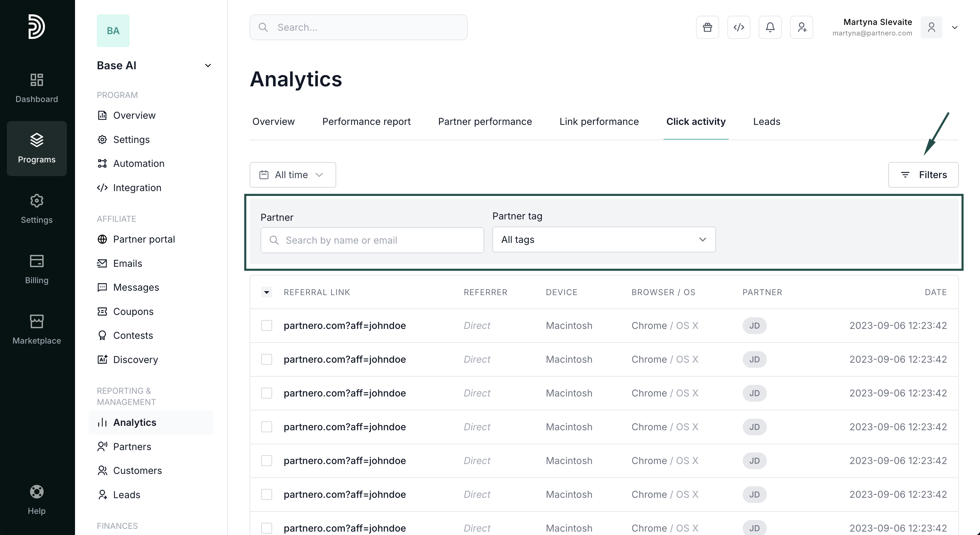Image resolution: width=980 pixels, height=535 pixels.
Task: Click the Filters button
Action: [923, 175]
